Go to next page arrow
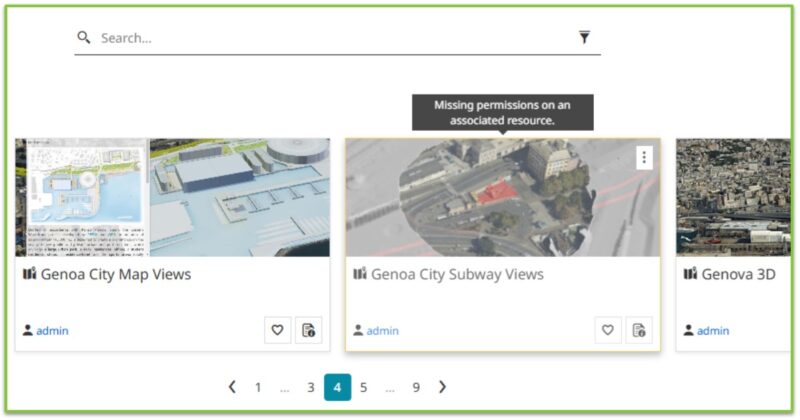This screenshot has height=420, width=800. point(442,387)
